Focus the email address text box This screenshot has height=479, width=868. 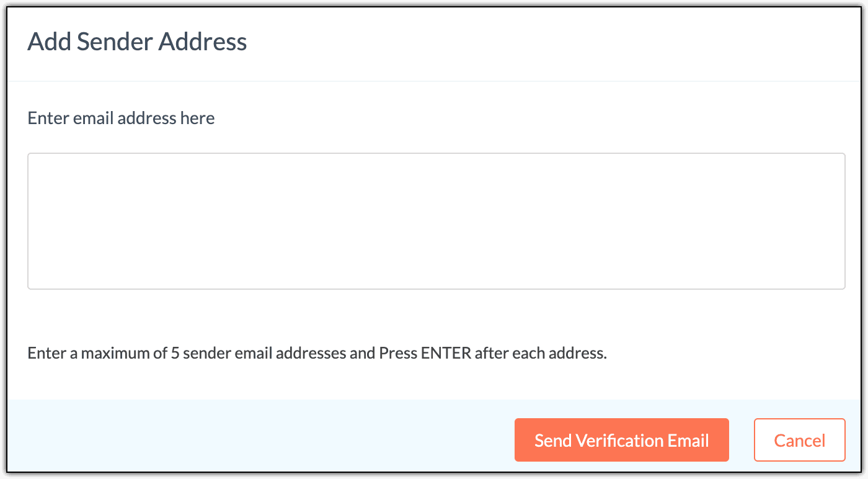[436, 221]
